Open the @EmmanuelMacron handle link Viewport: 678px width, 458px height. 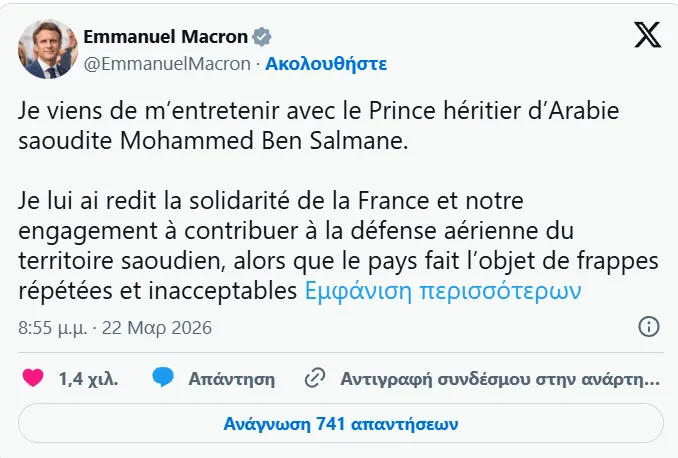click(168, 63)
